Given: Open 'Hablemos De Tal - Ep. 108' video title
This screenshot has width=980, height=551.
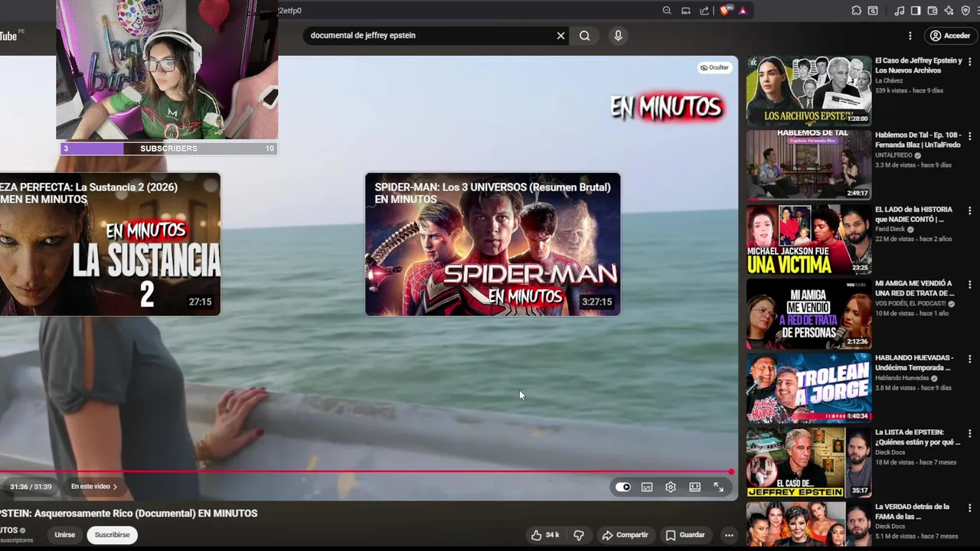Looking at the screenshot, I should coord(917,140).
